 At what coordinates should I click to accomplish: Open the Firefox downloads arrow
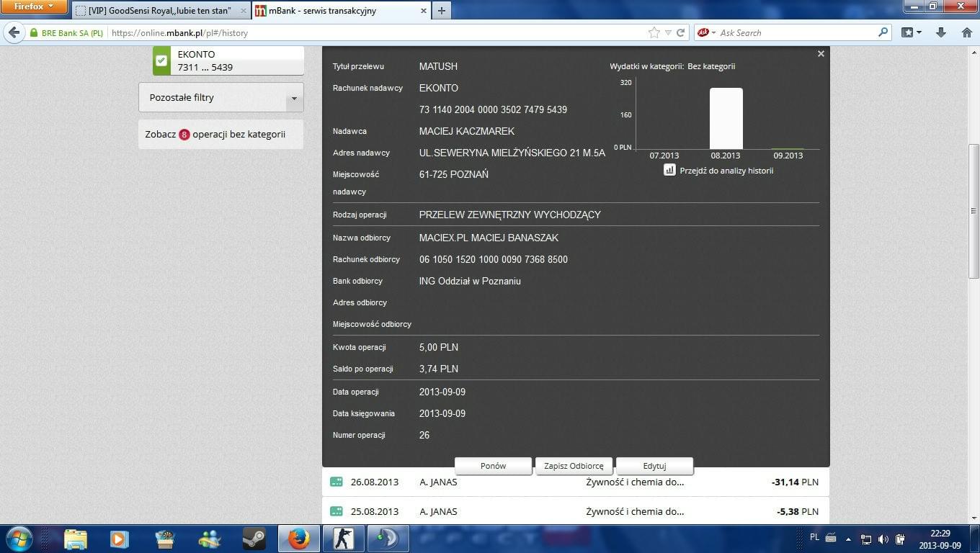tap(940, 32)
